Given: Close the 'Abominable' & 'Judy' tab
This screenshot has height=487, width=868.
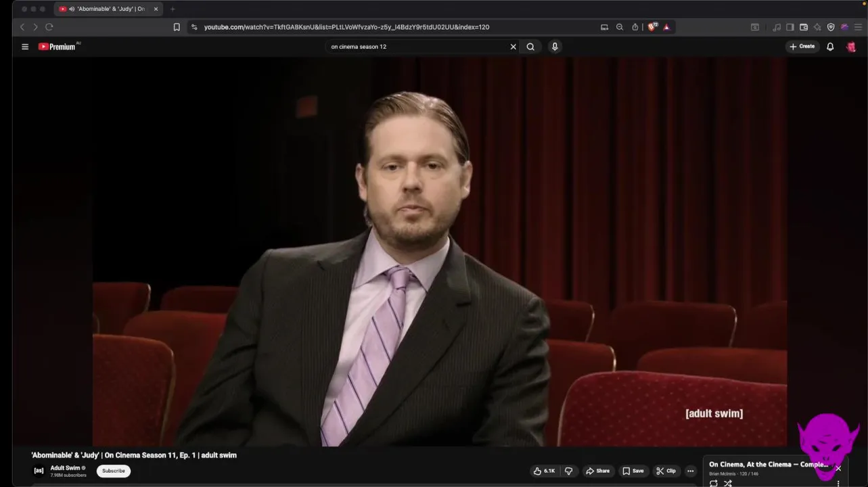Looking at the screenshot, I should [156, 9].
